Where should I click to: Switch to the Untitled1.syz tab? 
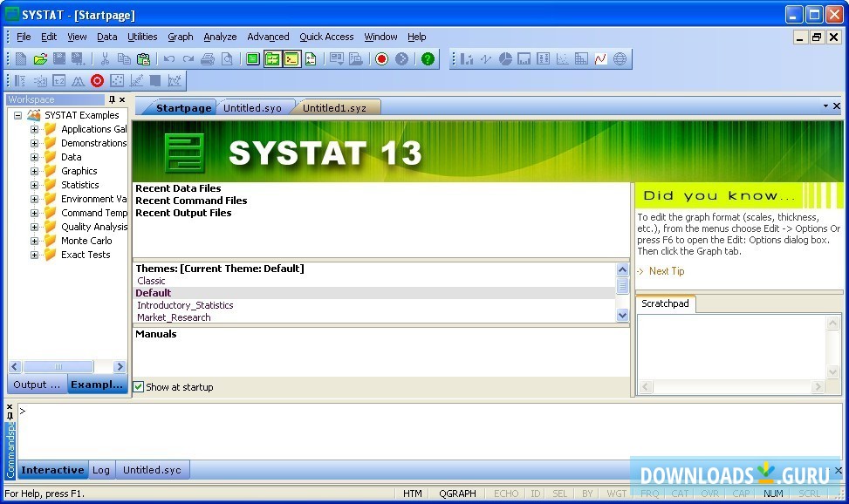tap(335, 107)
